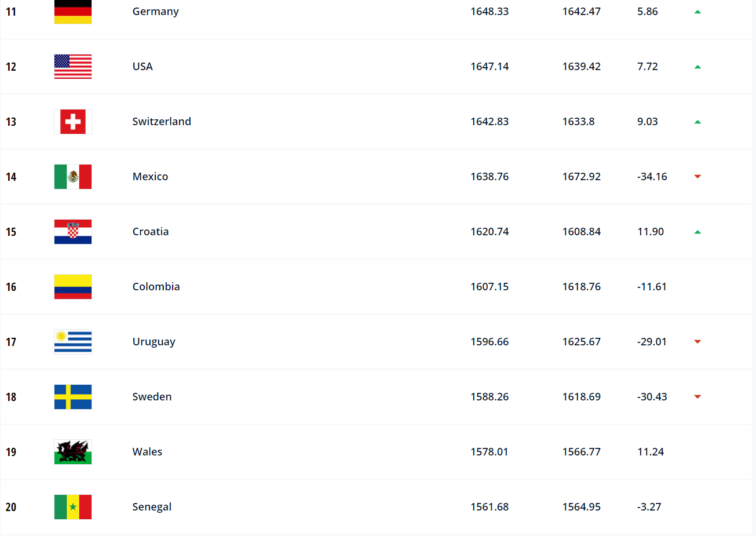Click rank number 19 for Wales
Image resolution: width=756 pixels, height=536 pixels.
pos(11,452)
